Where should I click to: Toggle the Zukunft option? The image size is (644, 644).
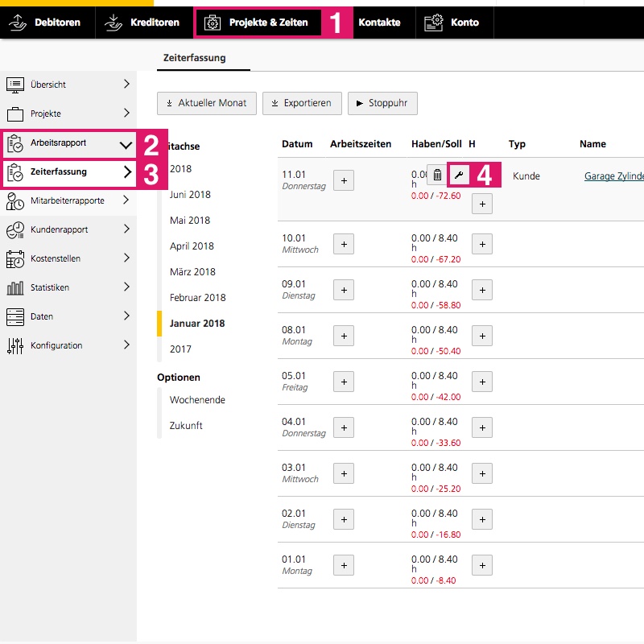tap(186, 426)
